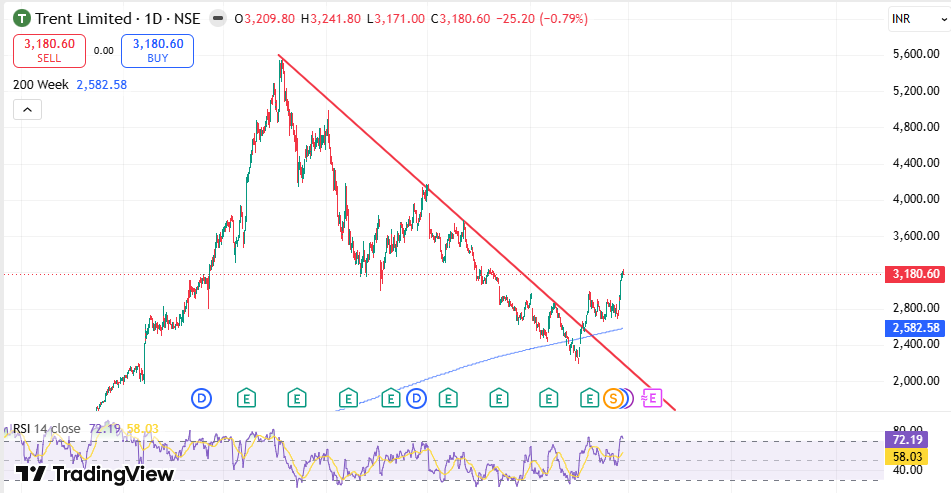Click the change value −25.20 (−0.79%)
This screenshot has height=493, width=951.
coord(542,19)
